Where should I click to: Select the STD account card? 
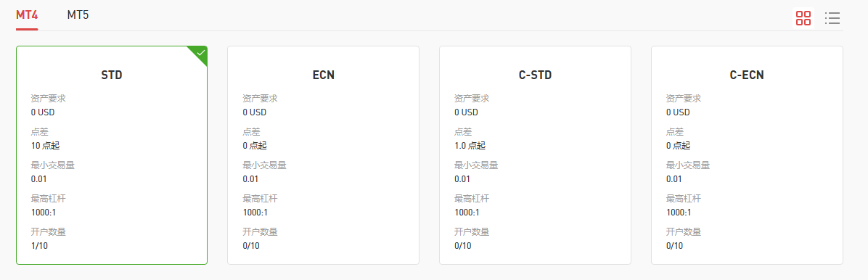click(x=112, y=155)
